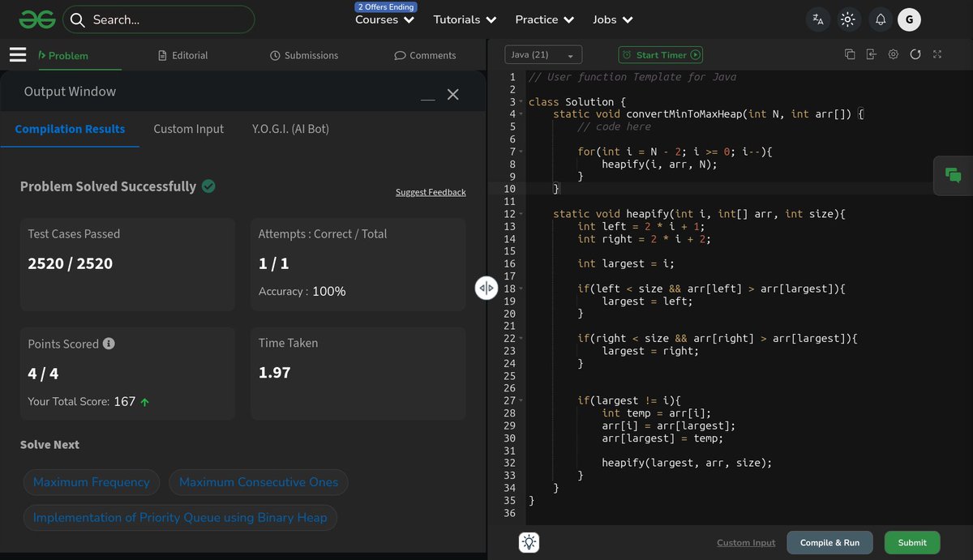Expand the Courses dropdown
973x560 pixels.
coord(385,19)
